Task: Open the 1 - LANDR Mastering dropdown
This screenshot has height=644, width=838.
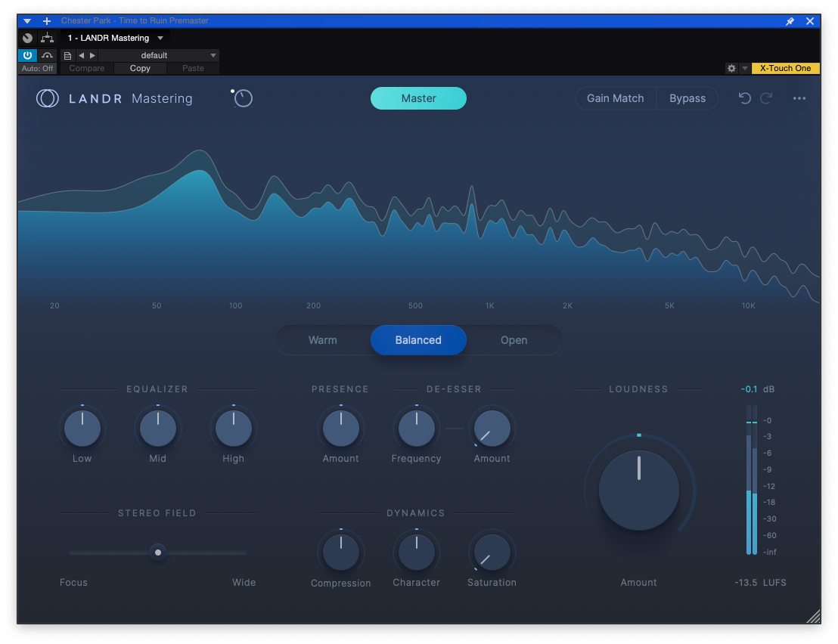Action: (x=115, y=38)
